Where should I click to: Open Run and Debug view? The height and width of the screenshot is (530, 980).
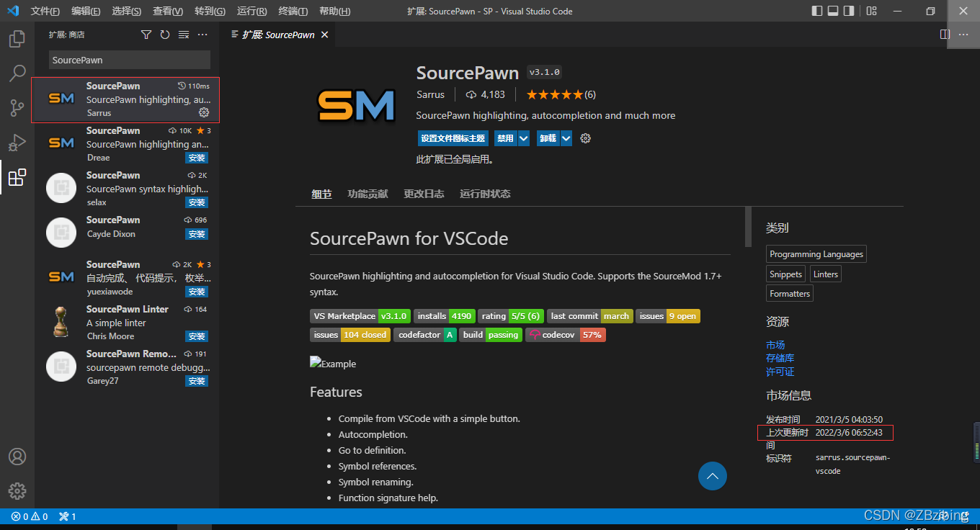(17, 142)
